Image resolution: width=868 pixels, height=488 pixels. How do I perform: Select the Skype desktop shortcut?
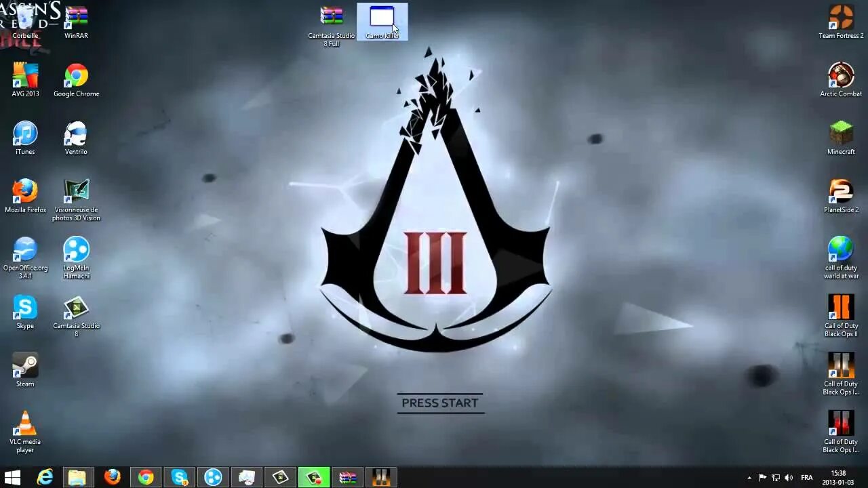25,312
